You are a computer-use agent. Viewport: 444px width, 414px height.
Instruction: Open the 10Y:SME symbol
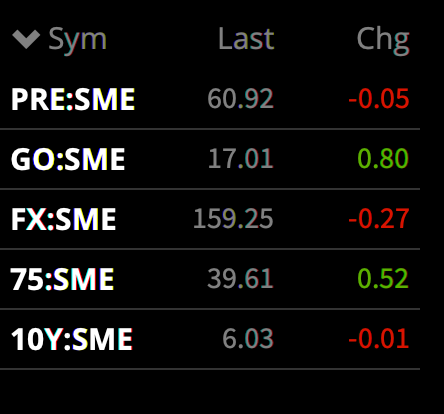point(72,339)
